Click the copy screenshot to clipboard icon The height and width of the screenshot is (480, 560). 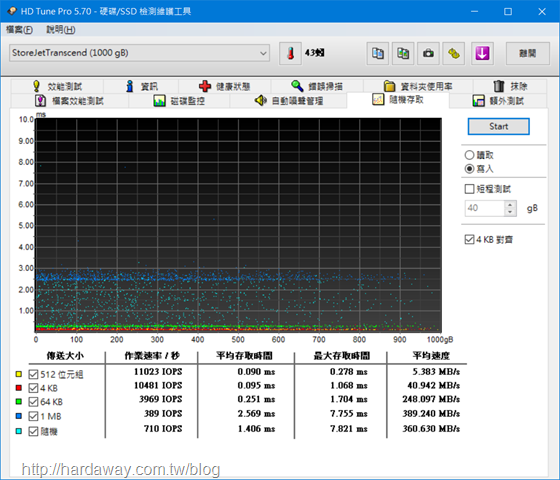click(x=403, y=54)
